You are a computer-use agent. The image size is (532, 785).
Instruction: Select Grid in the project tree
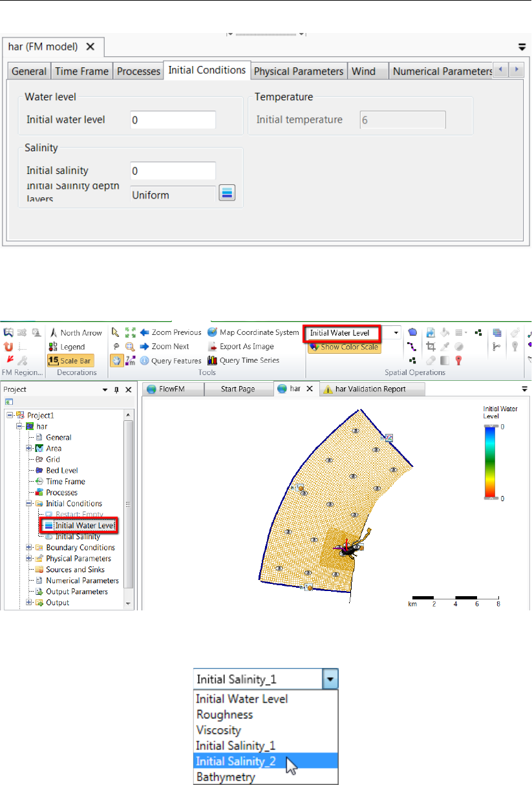53,459
